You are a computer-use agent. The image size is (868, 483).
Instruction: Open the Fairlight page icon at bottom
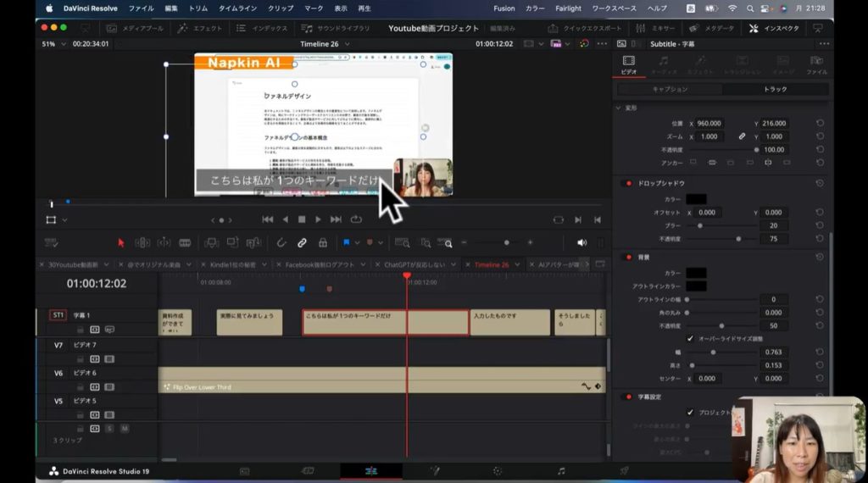click(560, 470)
